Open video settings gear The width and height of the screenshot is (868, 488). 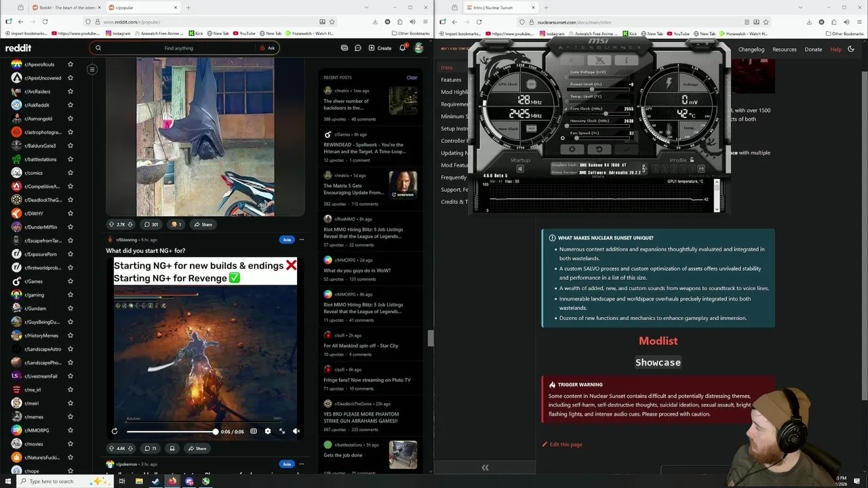click(268, 431)
